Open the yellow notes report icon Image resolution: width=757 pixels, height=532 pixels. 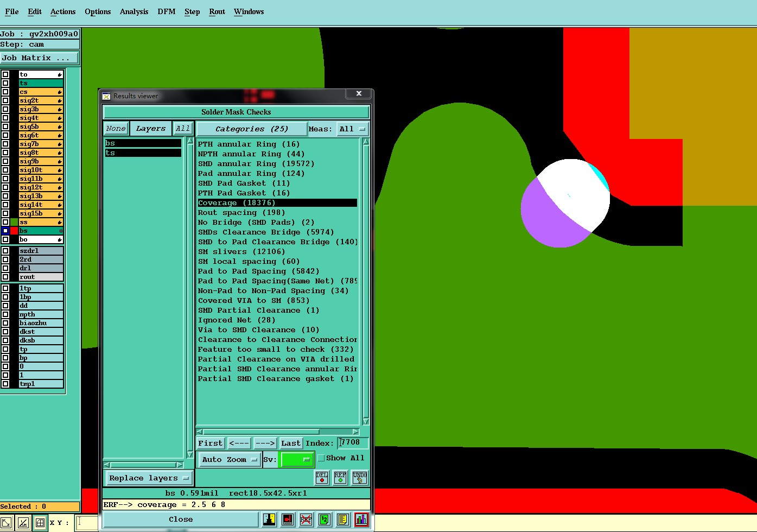343,520
